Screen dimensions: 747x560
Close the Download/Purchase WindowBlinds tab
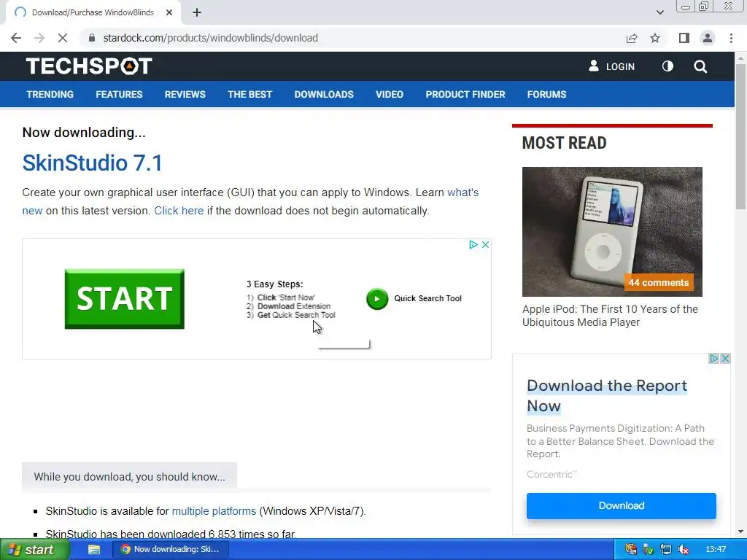click(x=169, y=13)
